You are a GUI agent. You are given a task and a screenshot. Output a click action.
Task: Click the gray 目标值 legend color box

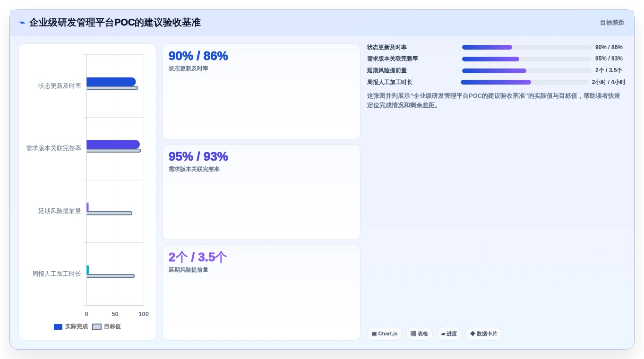point(97,327)
